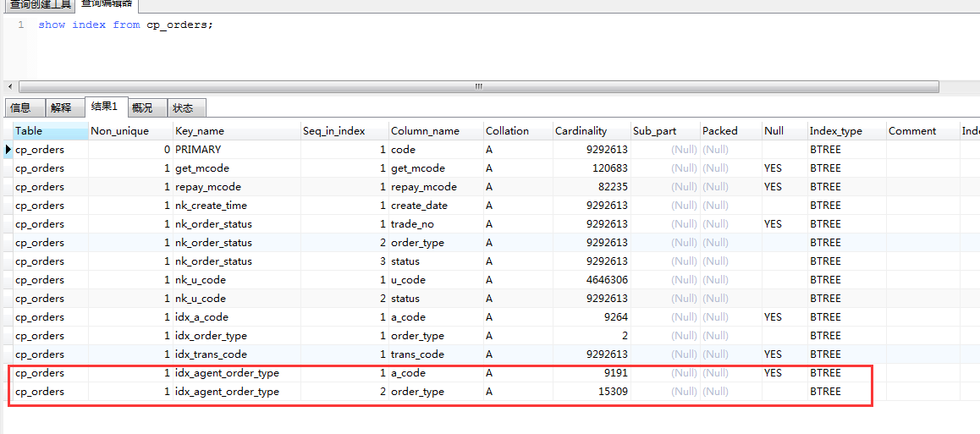Sort by the Table column header
The height and width of the screenshot is (434, 980).
tap(51, 131)
